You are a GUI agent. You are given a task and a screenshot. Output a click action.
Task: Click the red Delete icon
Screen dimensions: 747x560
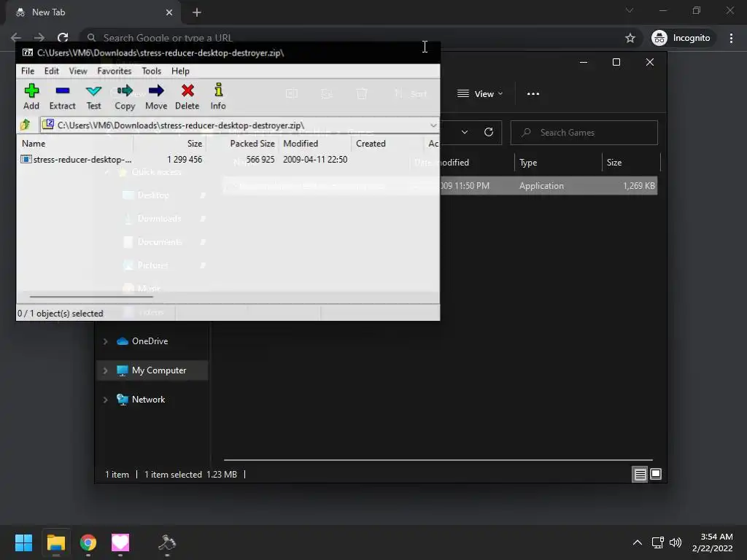[x=187, y=97]
